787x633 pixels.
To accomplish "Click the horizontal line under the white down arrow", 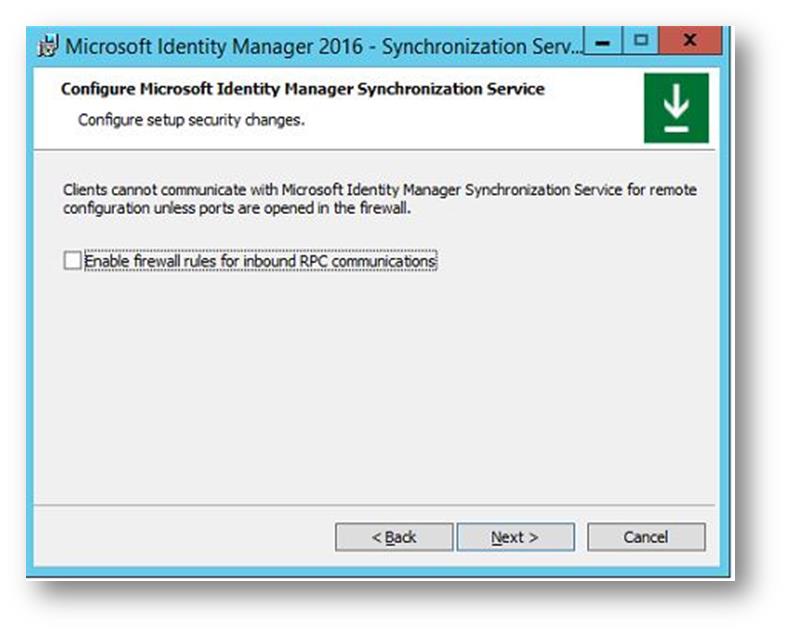I will pyautogui.click(x=676, y=130).
